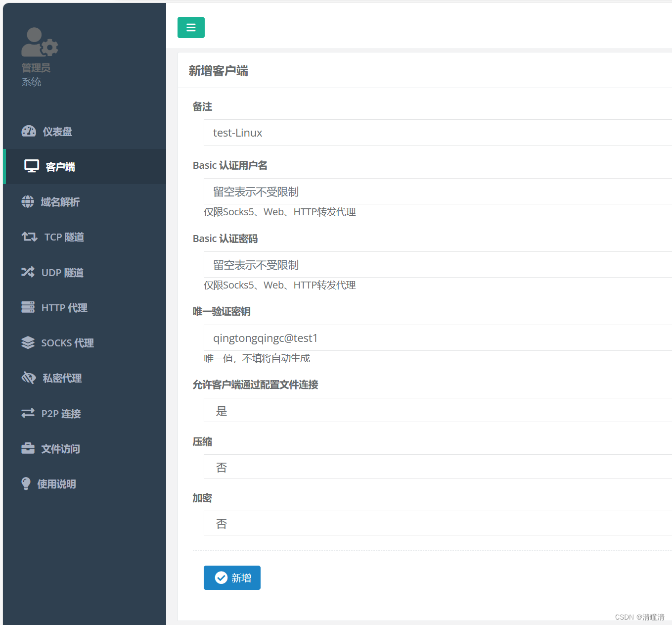Image resolution: width=672 pixels, height=625 pixels.
Task: Click the 唯一值，不填将自动生成 hint text
Action: pyautogui.click(x=257, y=358)
